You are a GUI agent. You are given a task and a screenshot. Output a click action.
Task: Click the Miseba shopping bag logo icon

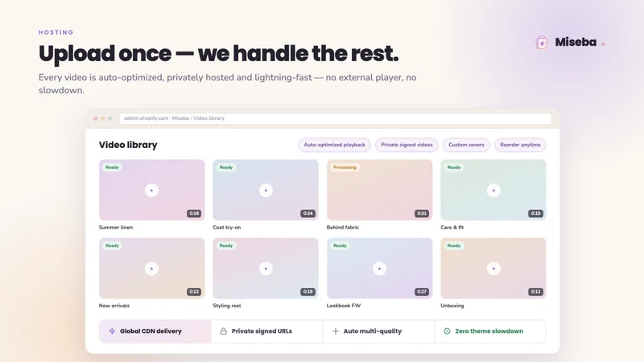pyautogui.click(x=542, y=43)
